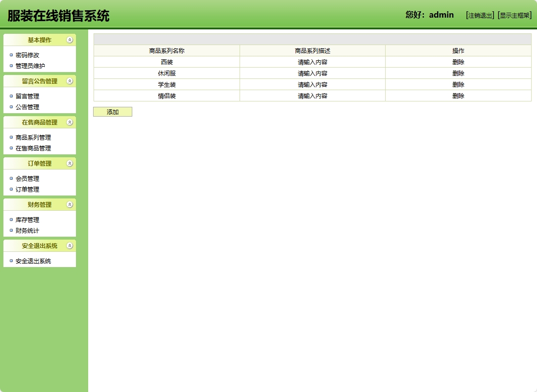
Task: Delete the 情侣装 series row
Action: coord(460,96)
